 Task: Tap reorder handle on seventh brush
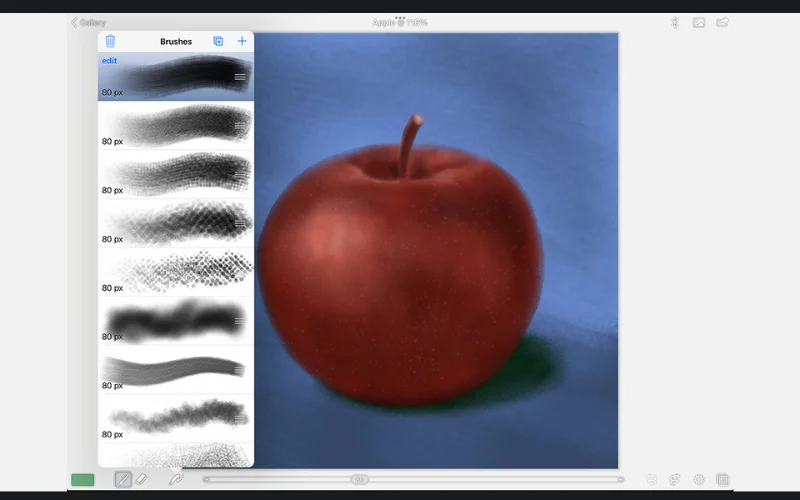tap(239, 370)
